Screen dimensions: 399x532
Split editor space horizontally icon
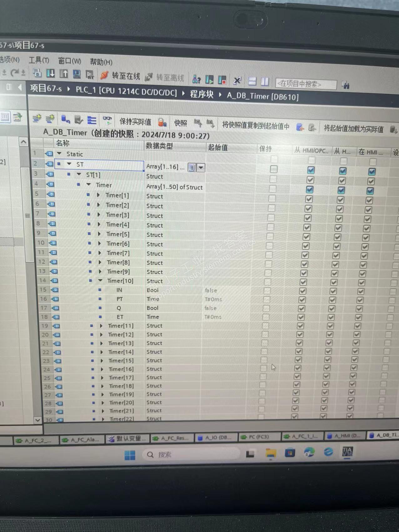point(252,81)
